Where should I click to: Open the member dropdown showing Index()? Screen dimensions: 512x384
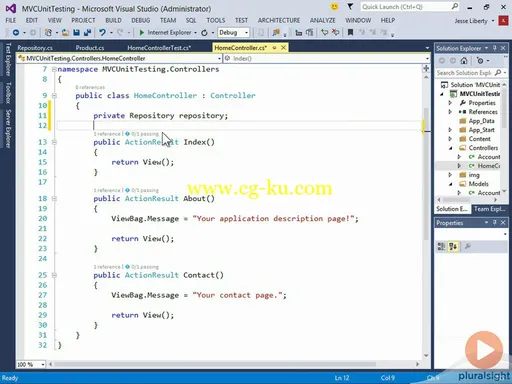[427, 59]
